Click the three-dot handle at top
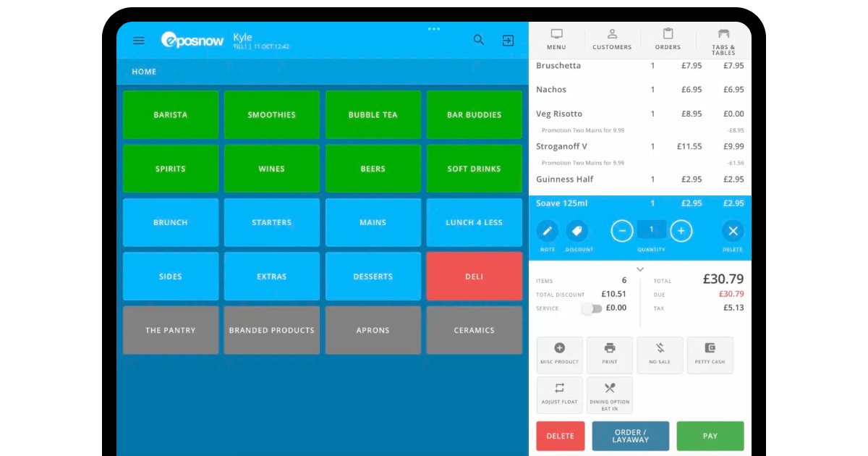Screen dimensions: 868x456 click(434, 29)
